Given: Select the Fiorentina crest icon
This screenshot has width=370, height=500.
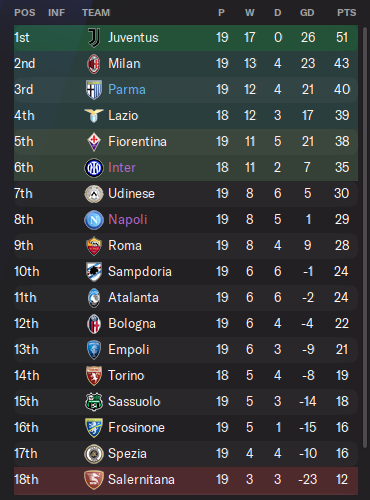Looking at the screenshot, I should (94, 142).
